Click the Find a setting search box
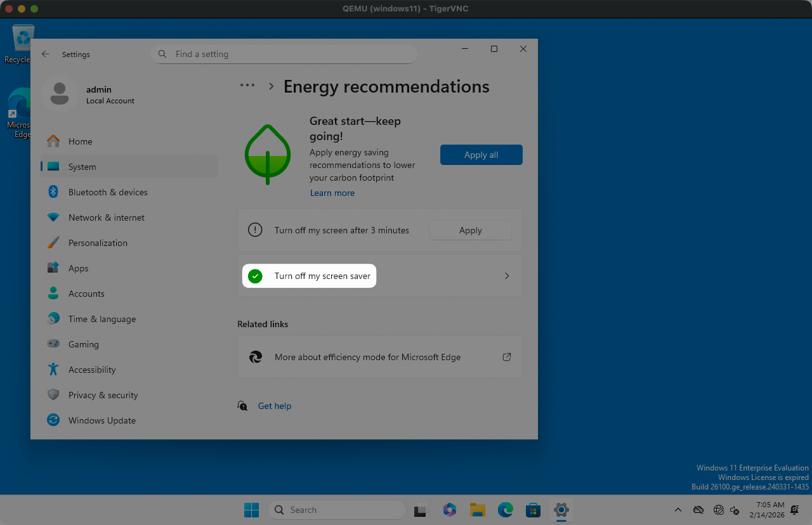The width and height of the screenshot is (812, 525). tap(284, 55)
